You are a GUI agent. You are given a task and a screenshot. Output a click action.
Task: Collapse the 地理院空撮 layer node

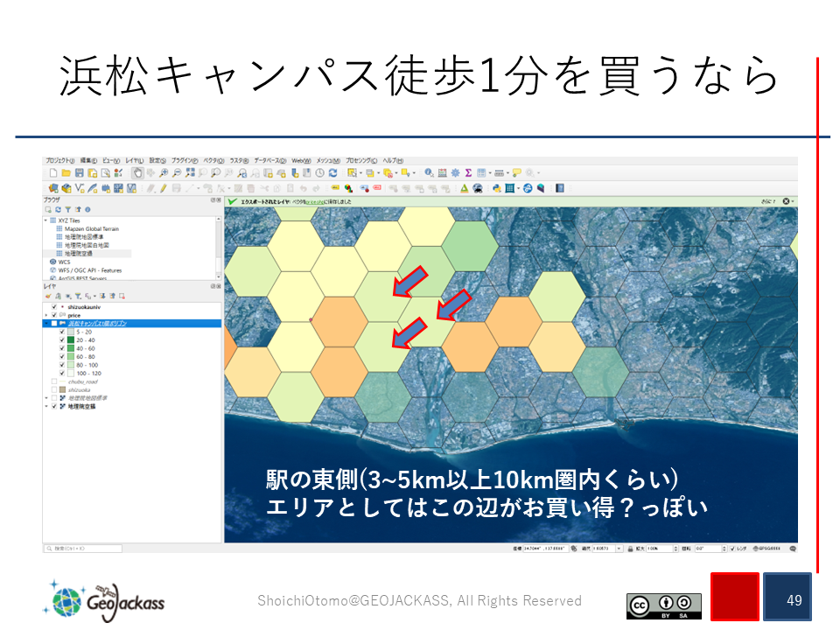point(46,407)
